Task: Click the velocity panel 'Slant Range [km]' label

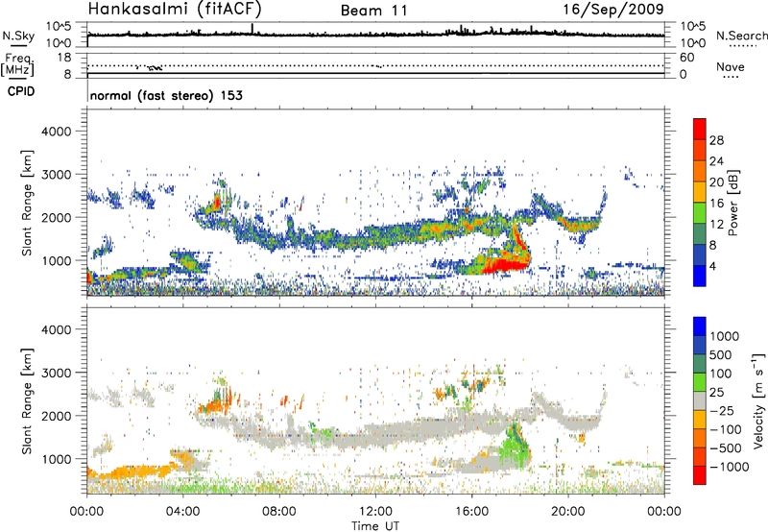Action: tap(27, 401)
